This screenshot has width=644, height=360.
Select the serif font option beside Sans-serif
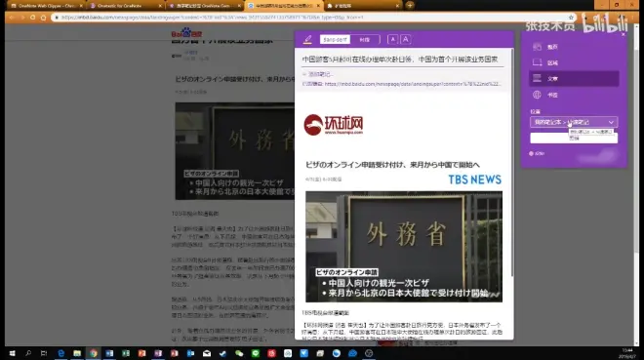click(x=365, y=39)
